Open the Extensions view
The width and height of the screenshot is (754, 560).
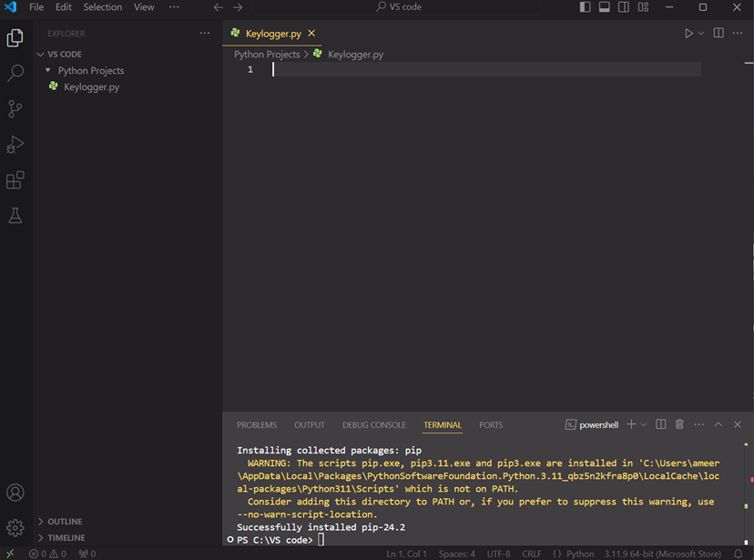tap(15, 180)
